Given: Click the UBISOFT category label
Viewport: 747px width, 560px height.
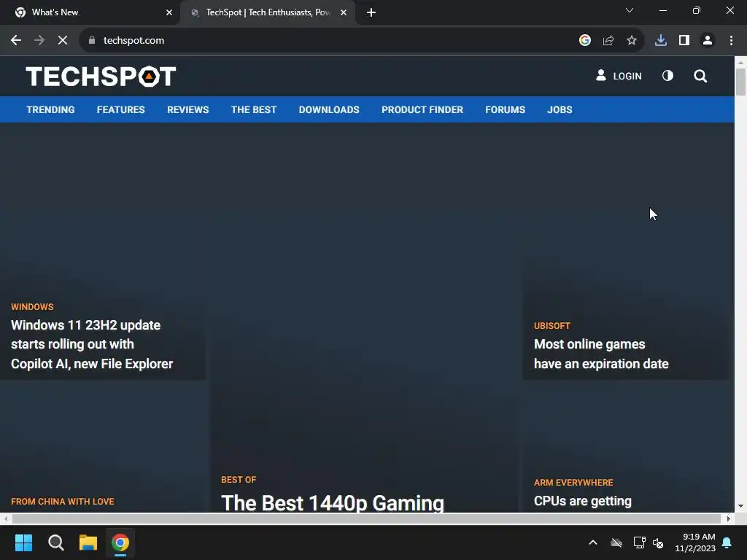Looking at the screenshot, I should pyautogui.click(x=551, y=326).
